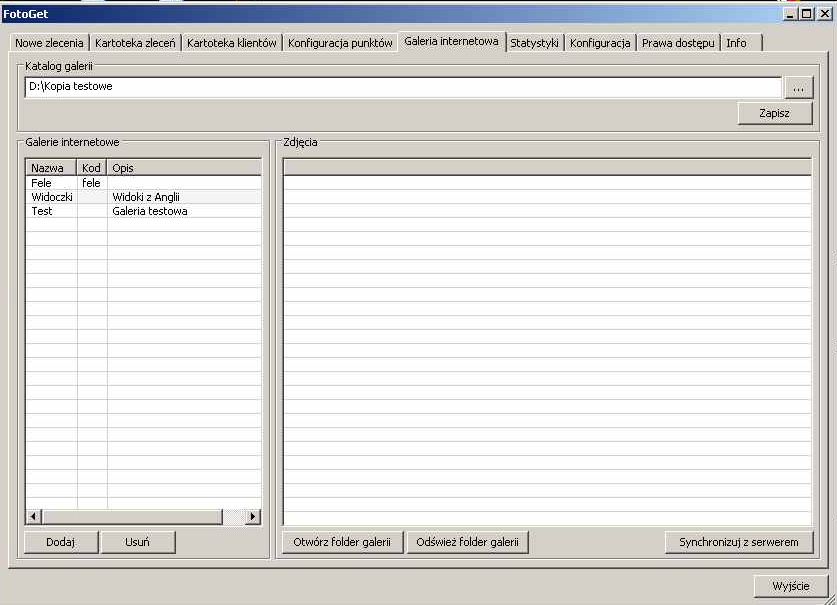The height and width of the screenshot is (605, 837).
Task: Select the Test gallery row
Action: coord(144,211)
